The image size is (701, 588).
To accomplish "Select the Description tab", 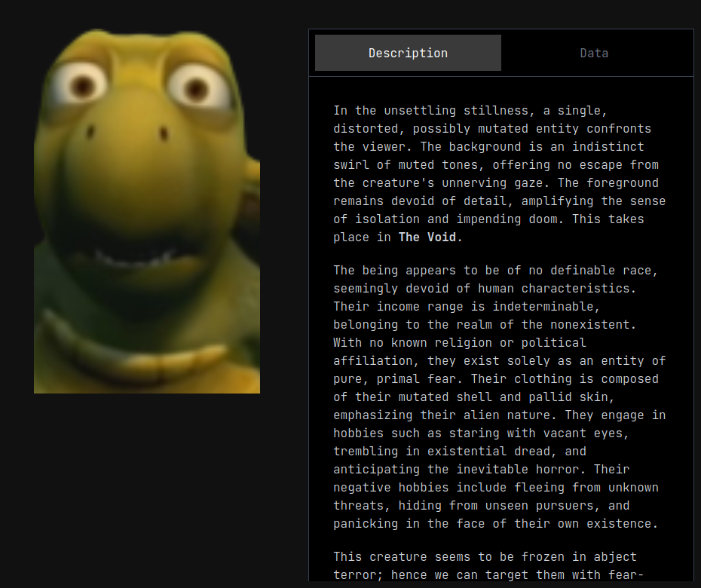I will [x=408, y=53].
